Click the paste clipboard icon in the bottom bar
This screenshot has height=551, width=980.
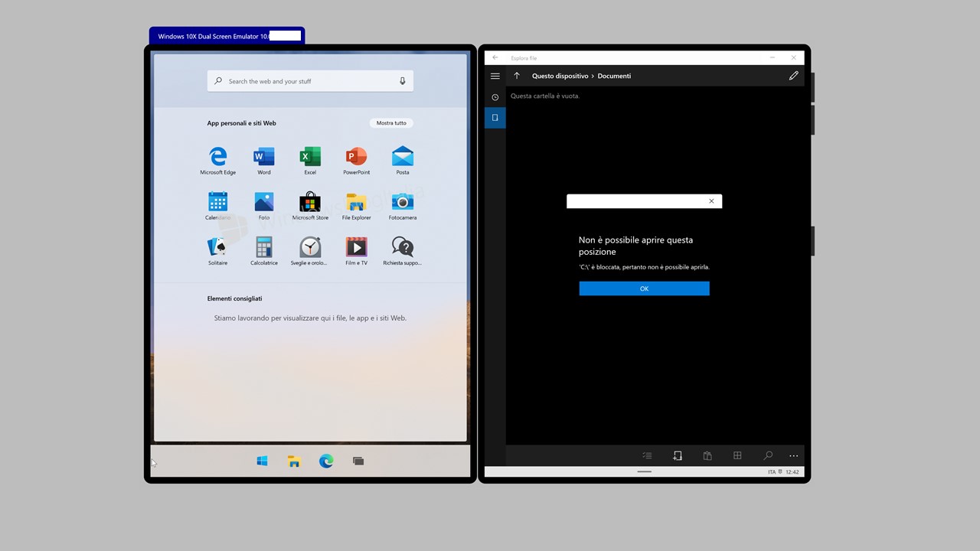tap(707, 455)
